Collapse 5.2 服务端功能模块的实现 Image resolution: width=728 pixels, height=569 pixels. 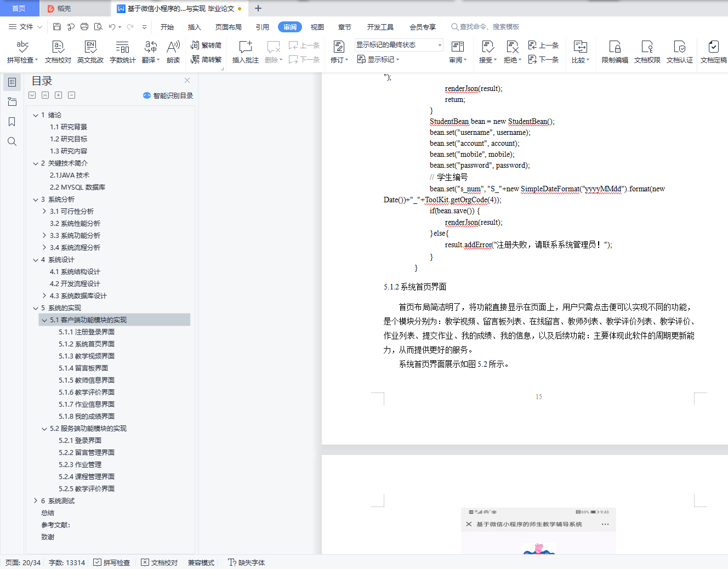click(44, 428)
